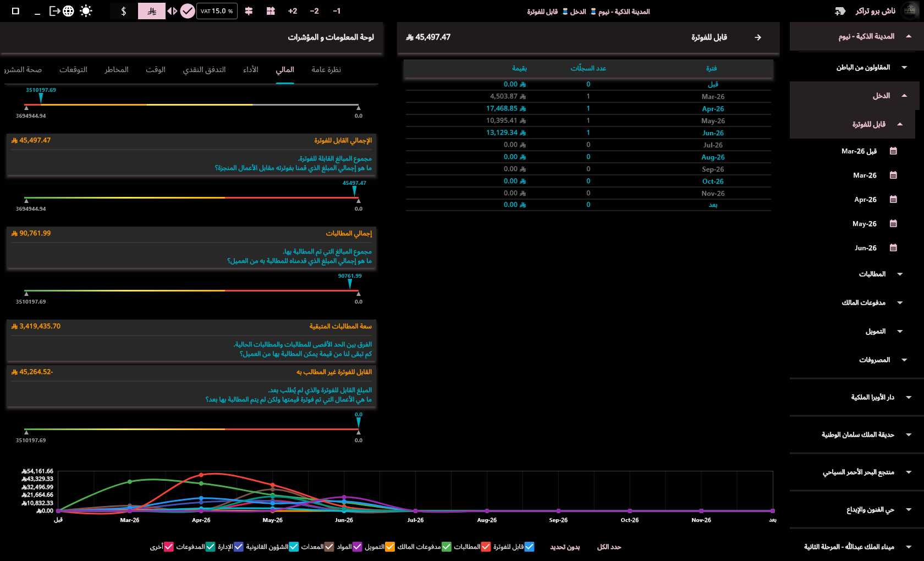Click the حدد الكل link
Screen dimensions: 924x561
tap(609, 547)
